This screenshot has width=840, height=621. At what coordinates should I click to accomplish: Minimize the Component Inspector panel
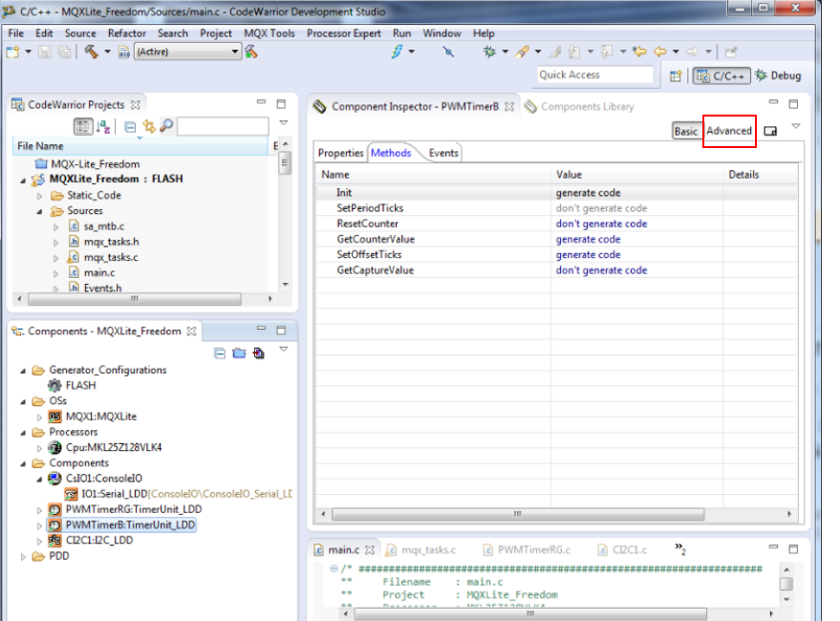click(773, 102)
